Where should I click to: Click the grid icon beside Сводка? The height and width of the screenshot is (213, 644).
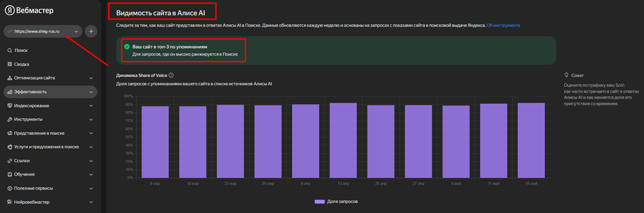point(10,64)
